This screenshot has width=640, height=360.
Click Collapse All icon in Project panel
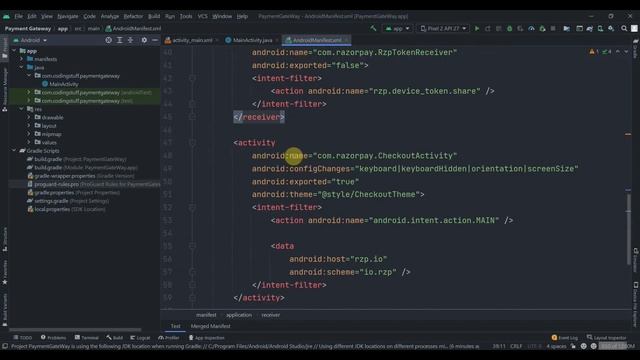click(131, 40)
